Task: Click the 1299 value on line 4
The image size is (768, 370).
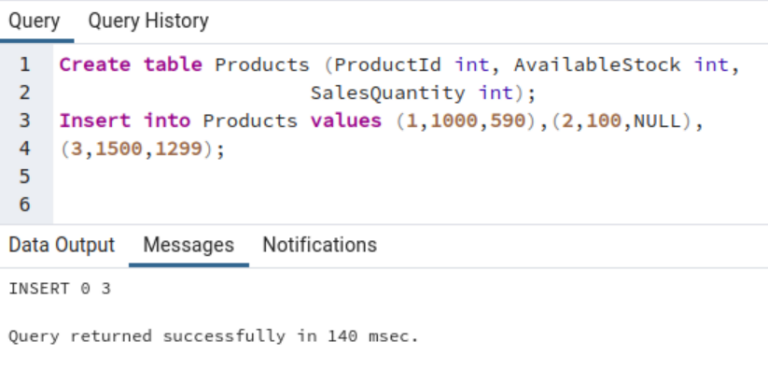Action: [x=179, y=148]
